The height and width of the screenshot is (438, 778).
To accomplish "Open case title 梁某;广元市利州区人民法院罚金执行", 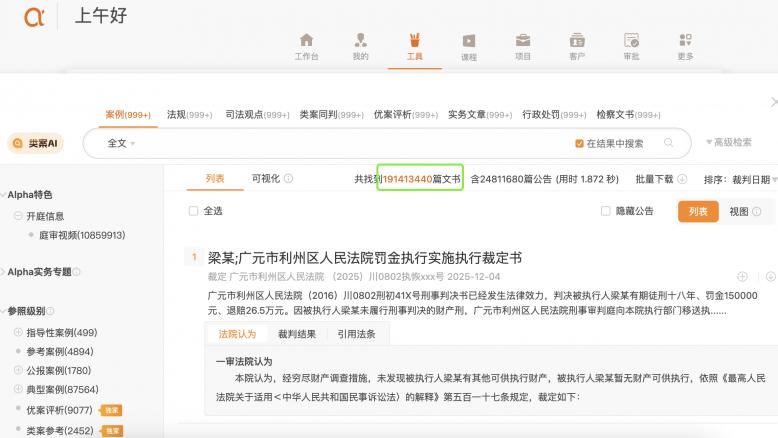I will pyautogui.click(x=365, y=258).
